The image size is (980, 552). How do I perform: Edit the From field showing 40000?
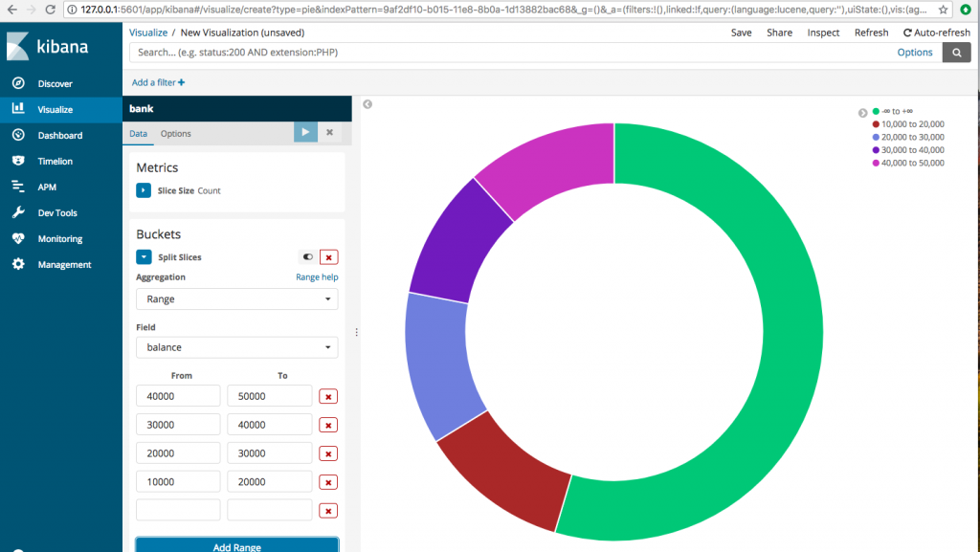tap(178, 396)
